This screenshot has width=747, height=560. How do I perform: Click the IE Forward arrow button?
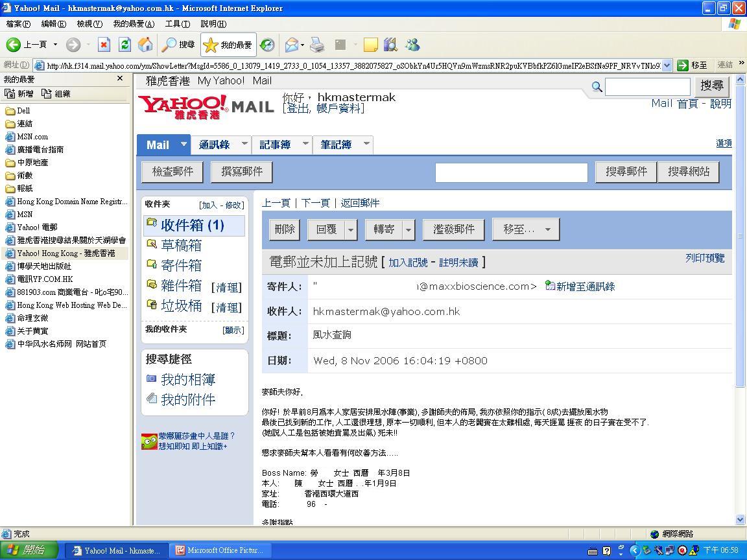[73, 45]
